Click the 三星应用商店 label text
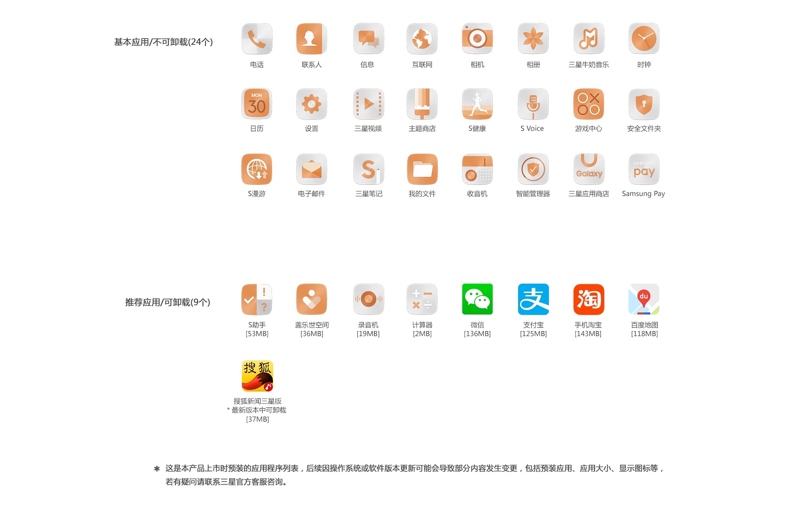Image resolution: width=812 pixels, height=508 pixels. pyautogui.click(x=589, y=194)
